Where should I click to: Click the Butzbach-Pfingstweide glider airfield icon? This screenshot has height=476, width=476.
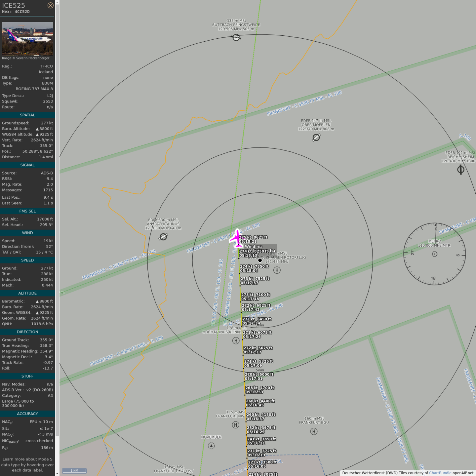point(236,37)
